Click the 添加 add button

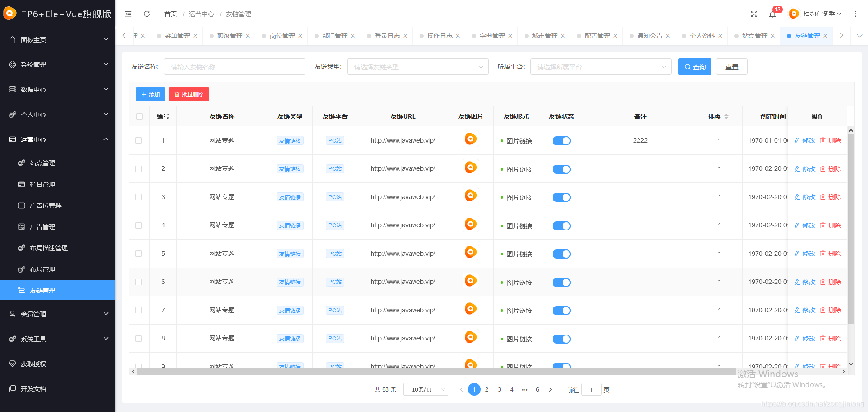coord(150,94)
